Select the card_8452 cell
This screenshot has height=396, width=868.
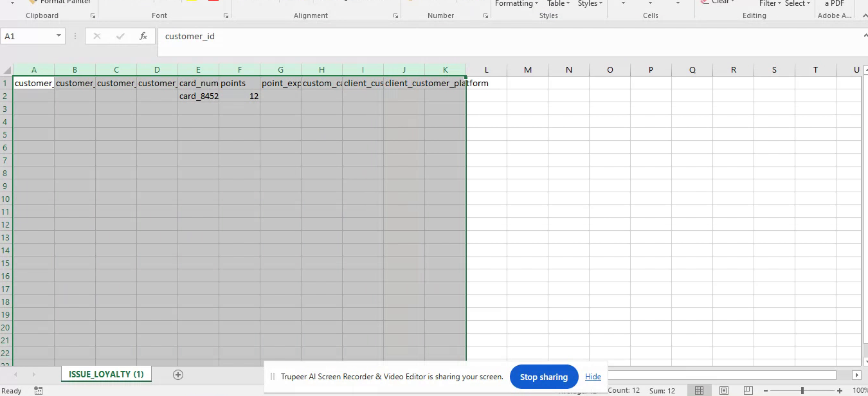coord(199,96)
